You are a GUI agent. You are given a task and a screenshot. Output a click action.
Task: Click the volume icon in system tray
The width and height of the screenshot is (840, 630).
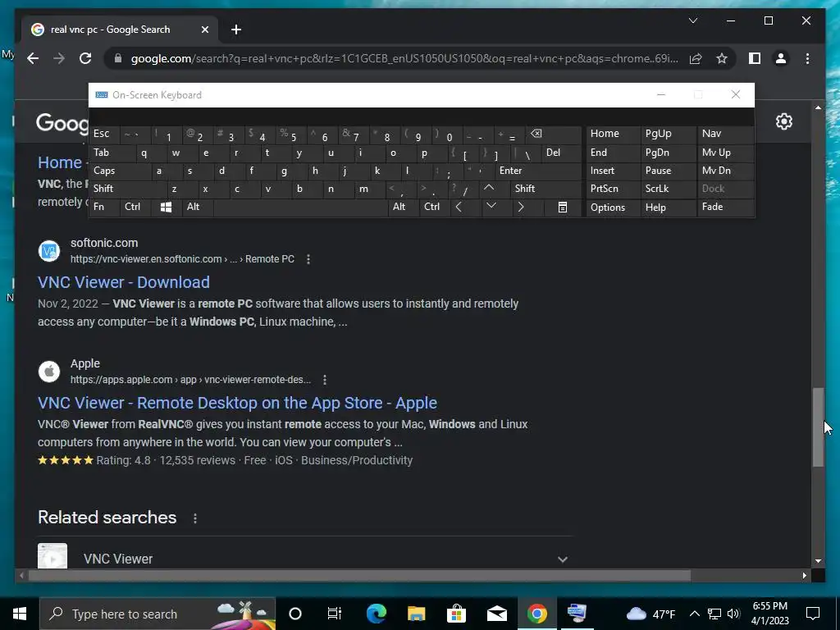[x=733, y=614]
